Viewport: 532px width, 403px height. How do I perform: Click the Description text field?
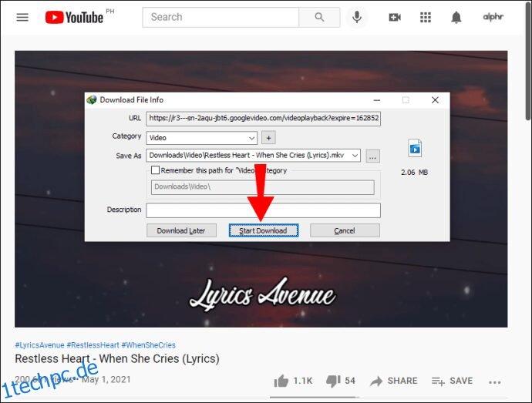(x=263, y=210)
